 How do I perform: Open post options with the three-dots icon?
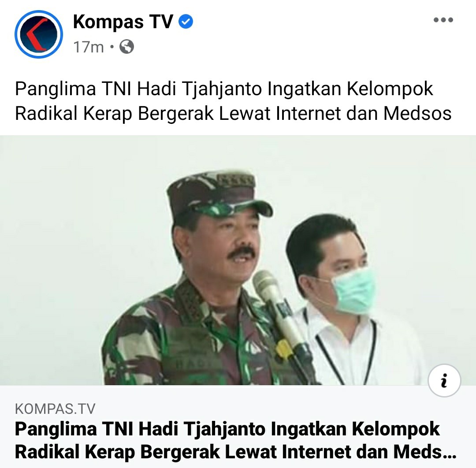tap(443, 20)
